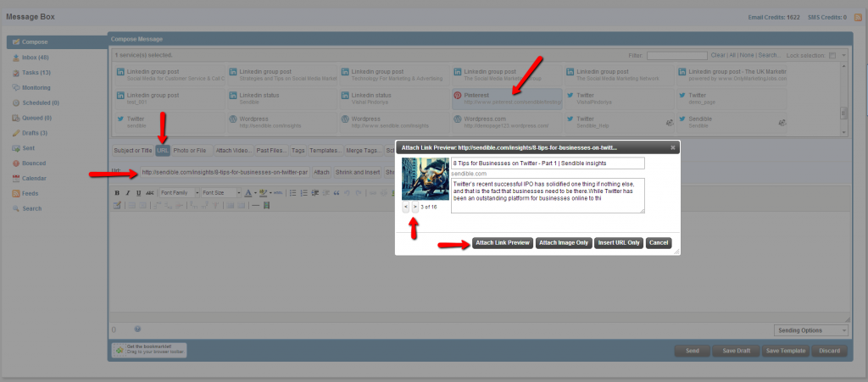Insert an unordered bullet list
The width and height of the screenshot is (868, 382).
coord(292,193)
